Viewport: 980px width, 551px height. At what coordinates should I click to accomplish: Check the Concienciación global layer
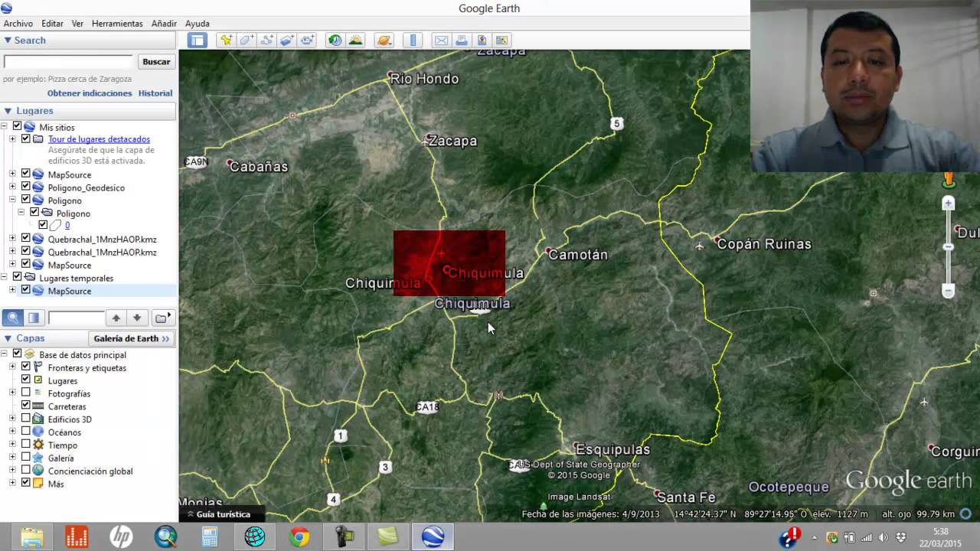26,471
